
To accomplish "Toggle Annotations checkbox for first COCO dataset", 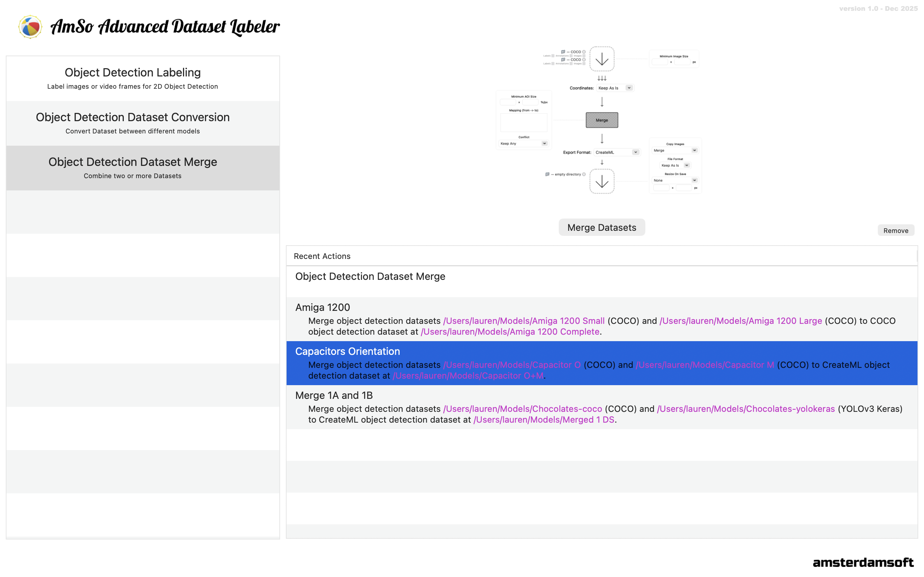I will (x=571, y=56).
